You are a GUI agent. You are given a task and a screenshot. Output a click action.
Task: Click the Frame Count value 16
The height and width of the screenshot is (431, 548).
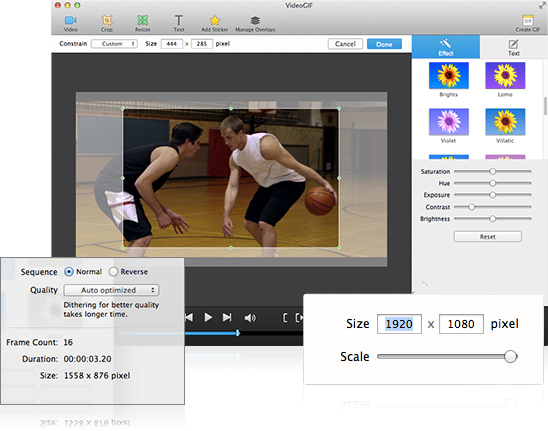point(68,342)
